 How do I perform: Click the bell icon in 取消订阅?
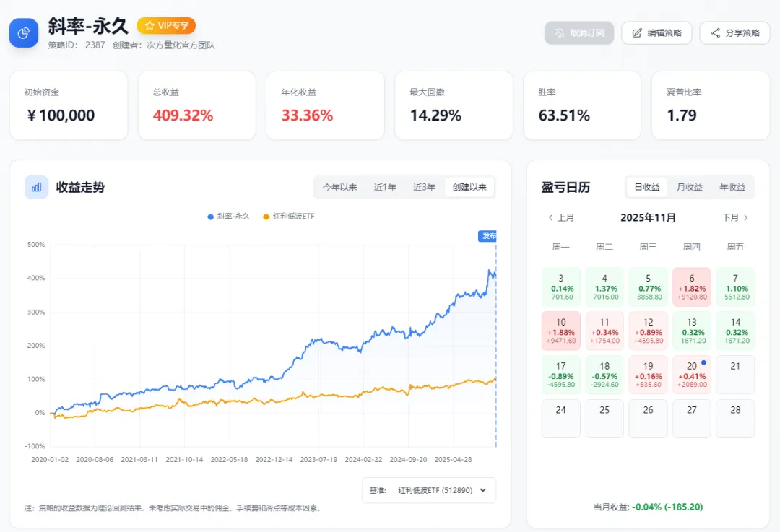click(x=559, y=33)
